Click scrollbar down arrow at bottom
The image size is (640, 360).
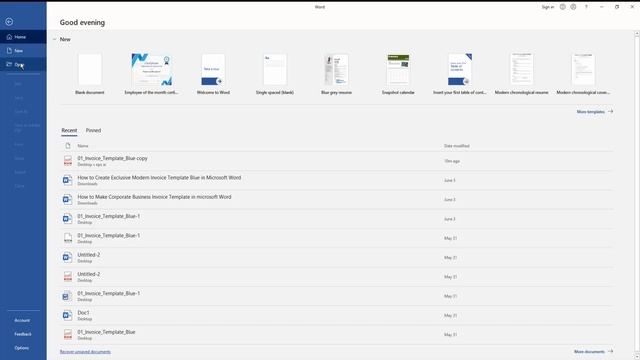(x=637, y=356)
